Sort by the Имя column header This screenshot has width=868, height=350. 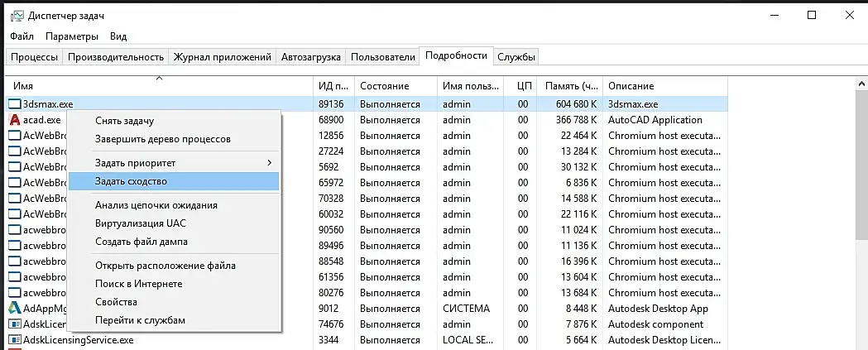[160, 86]
